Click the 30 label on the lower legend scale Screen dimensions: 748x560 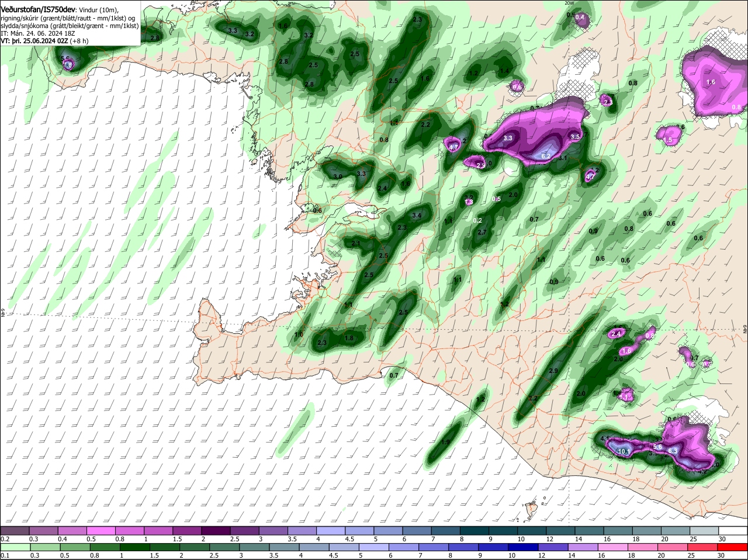pos(721,555)
